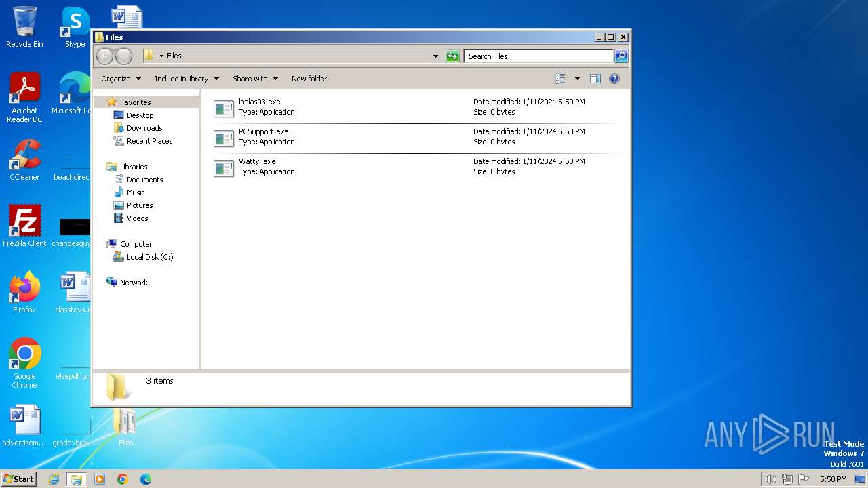
Task: Click the New folder button
Action: pyautogui.click(x=309, y=79)
